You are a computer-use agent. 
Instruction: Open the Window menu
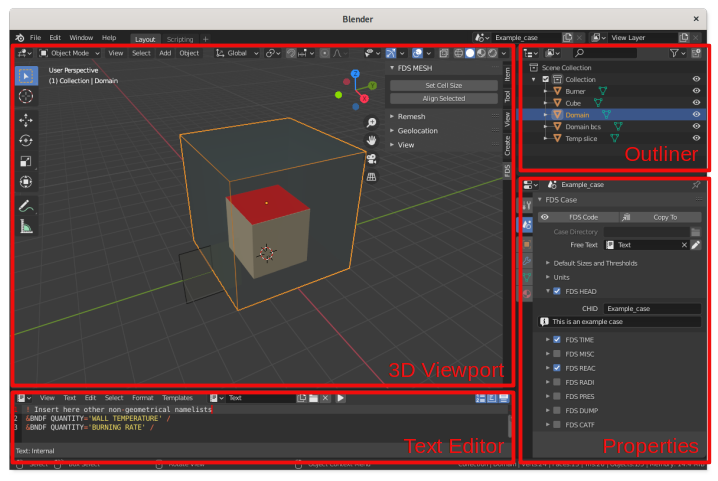(x=81, y=38)
